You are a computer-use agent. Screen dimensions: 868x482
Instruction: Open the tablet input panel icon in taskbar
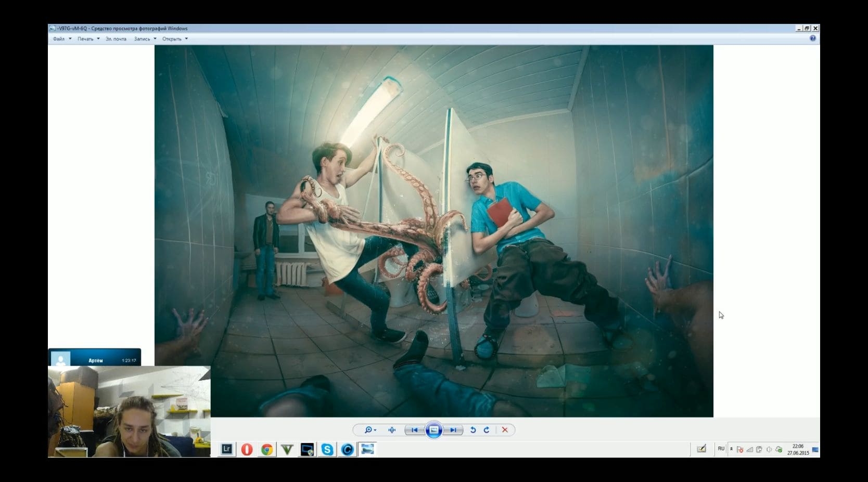[701, 449]
